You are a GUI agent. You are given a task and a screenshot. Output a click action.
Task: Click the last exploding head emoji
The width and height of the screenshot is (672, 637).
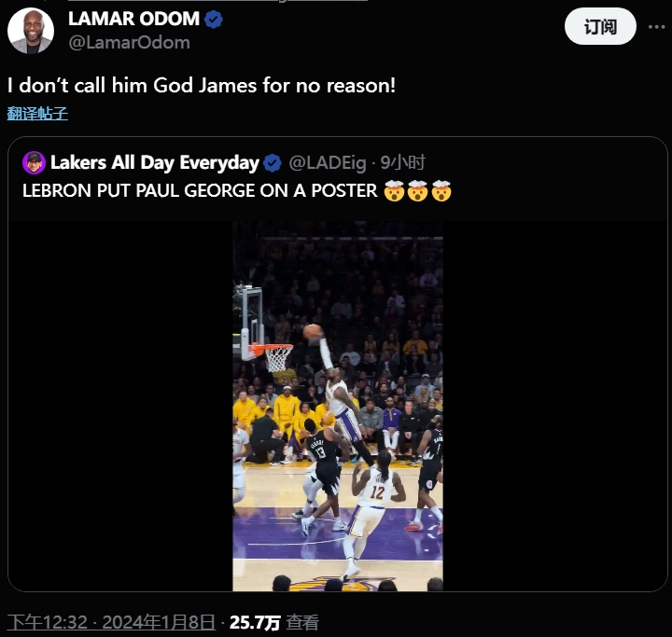click(x=441, y=191)
